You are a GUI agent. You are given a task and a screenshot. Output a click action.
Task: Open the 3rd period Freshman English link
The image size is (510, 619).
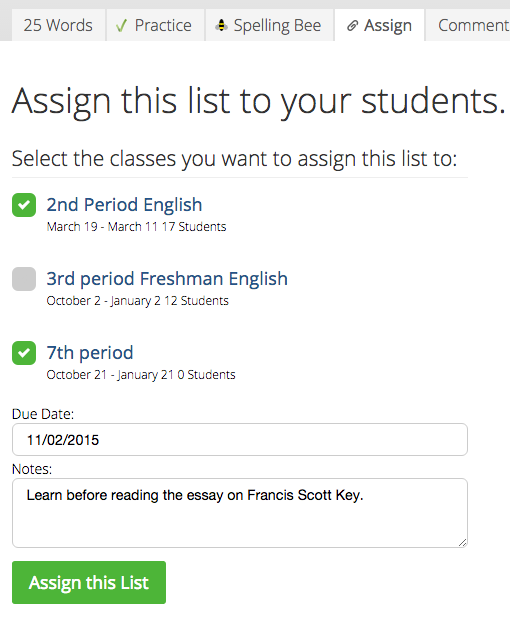[x=167, y=279]
